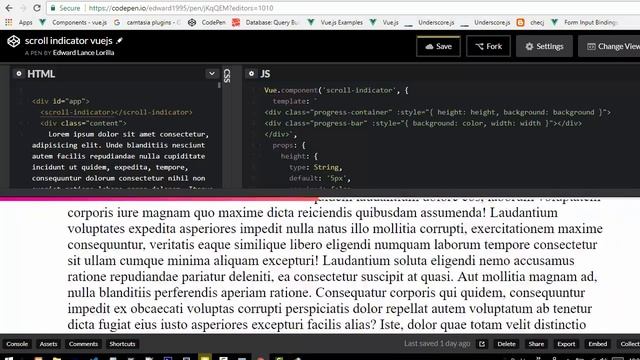
Task: Click the codepen.io URL in address bar
Action: pyautogui.click(x=181, y=8)
